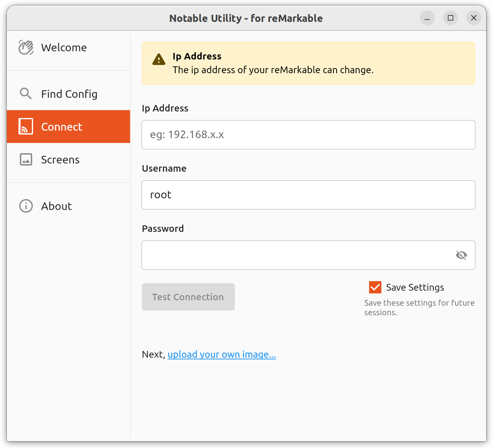Screen dimensions: 493x448
Task: Switch to the Welcome section
Action: (x=64, y=47)
